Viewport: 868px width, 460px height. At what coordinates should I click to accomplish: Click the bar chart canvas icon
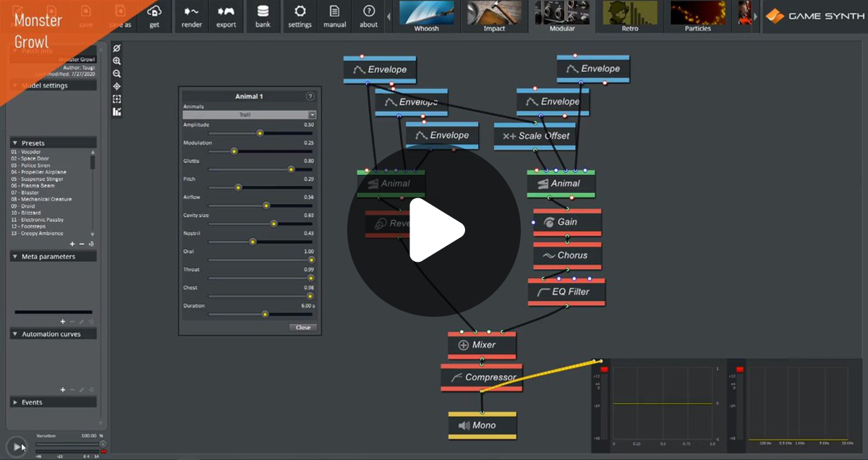point(117,111)
